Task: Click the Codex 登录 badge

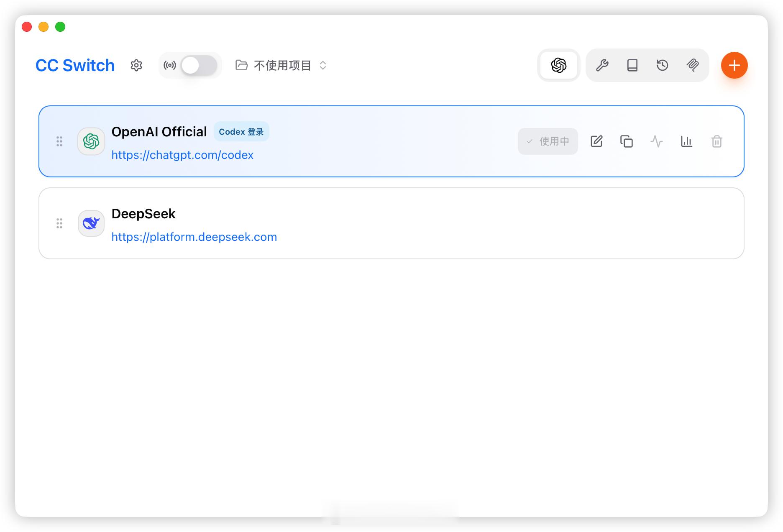Action: 241,132
